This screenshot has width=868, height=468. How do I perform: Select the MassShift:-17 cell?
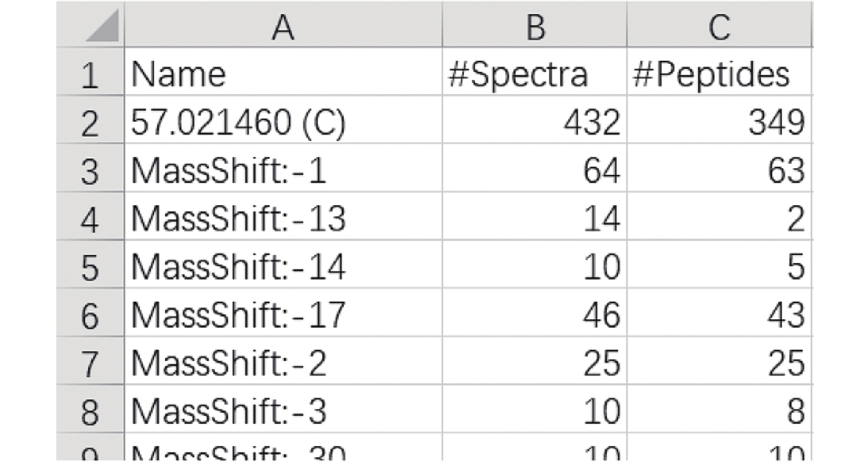pos(283,313)
